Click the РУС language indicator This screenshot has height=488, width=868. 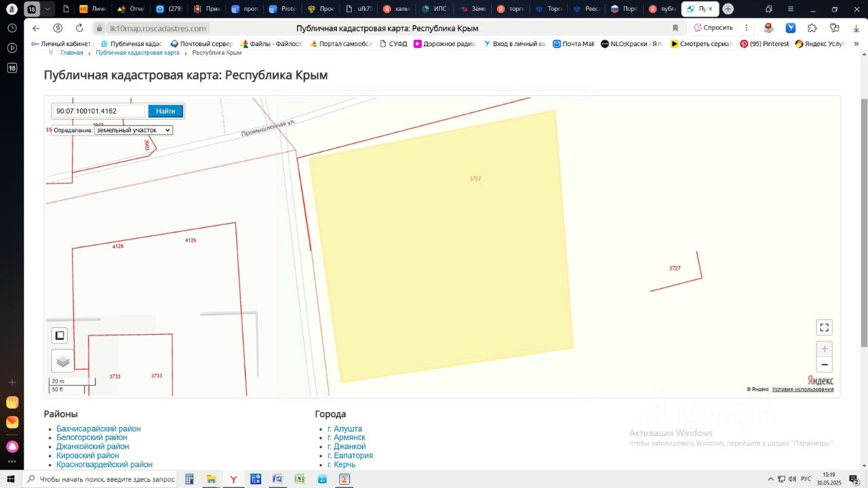click(806, 479)
